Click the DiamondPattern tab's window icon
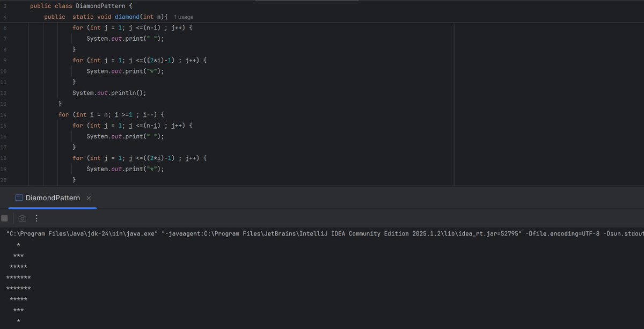 coord(19,198)
